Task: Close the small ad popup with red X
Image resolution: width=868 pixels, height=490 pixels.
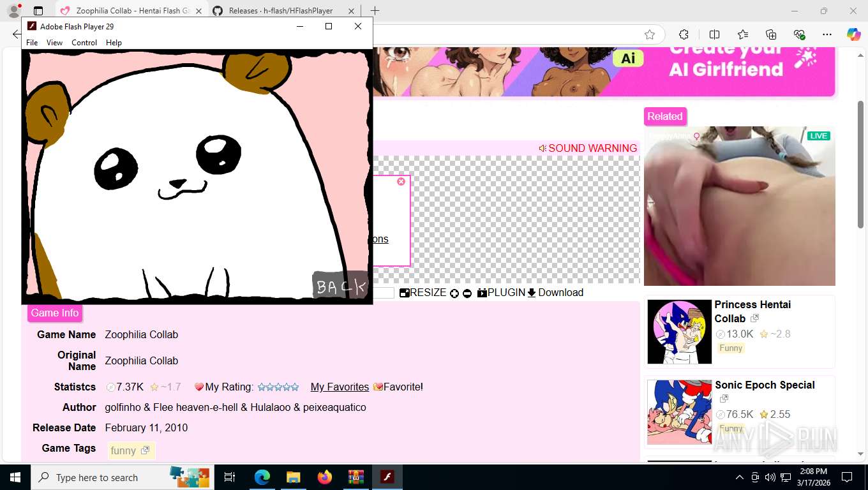Action: tap(401, 182)
